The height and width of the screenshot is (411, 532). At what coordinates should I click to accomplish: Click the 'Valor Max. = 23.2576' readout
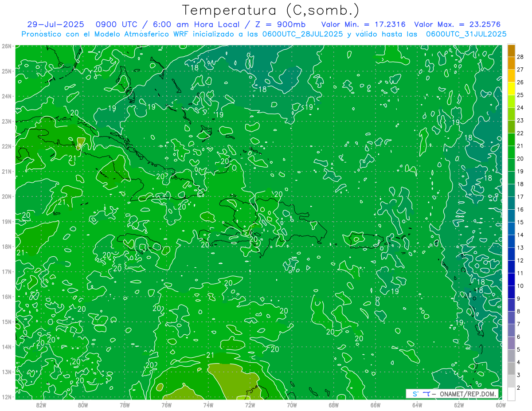pyautogui.click(x=458, y=24)
